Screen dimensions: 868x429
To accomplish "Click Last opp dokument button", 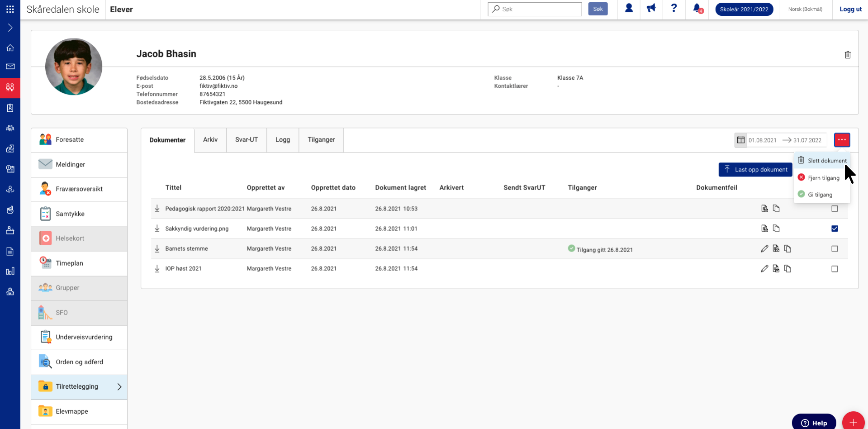I will tap(755, 170).
